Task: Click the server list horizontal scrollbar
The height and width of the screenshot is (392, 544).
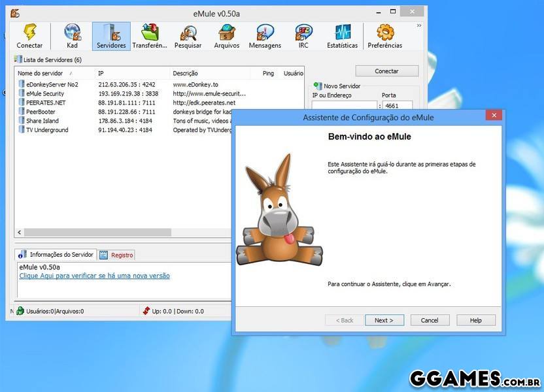Action: point(124,233)
